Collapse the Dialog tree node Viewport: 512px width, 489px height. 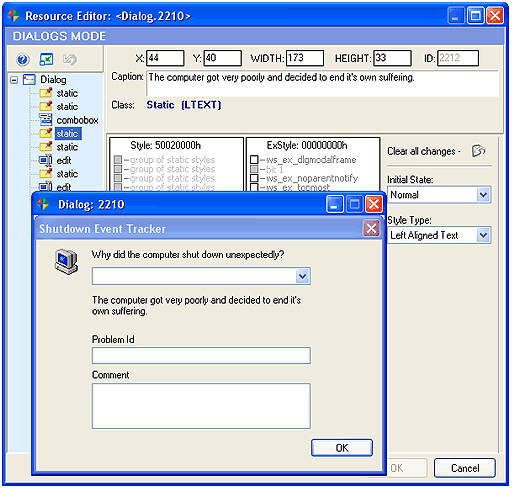(14, 80)
